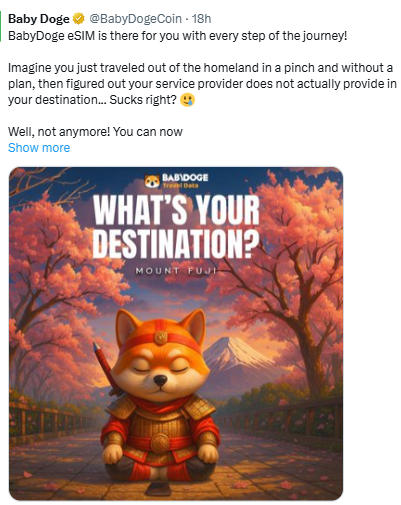Click the small Shiba face icon in the banner logo
This screenshot has width=401, height=505.
(152, 181)
